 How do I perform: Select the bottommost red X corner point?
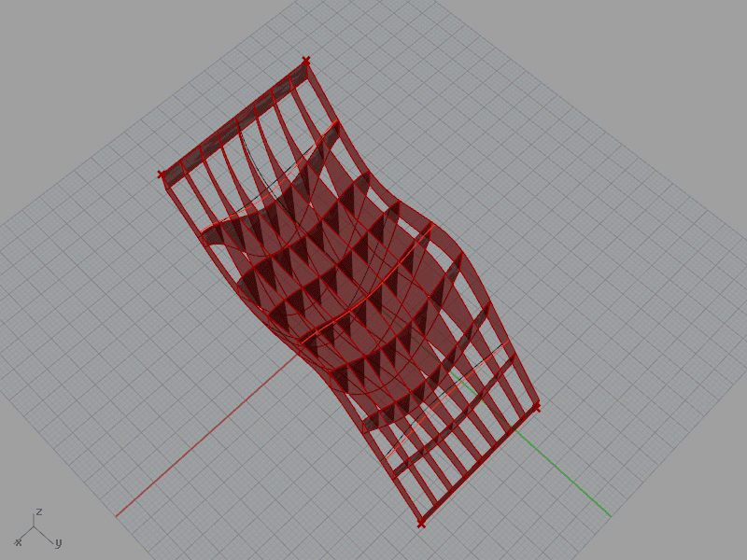[x=421, y=524]
